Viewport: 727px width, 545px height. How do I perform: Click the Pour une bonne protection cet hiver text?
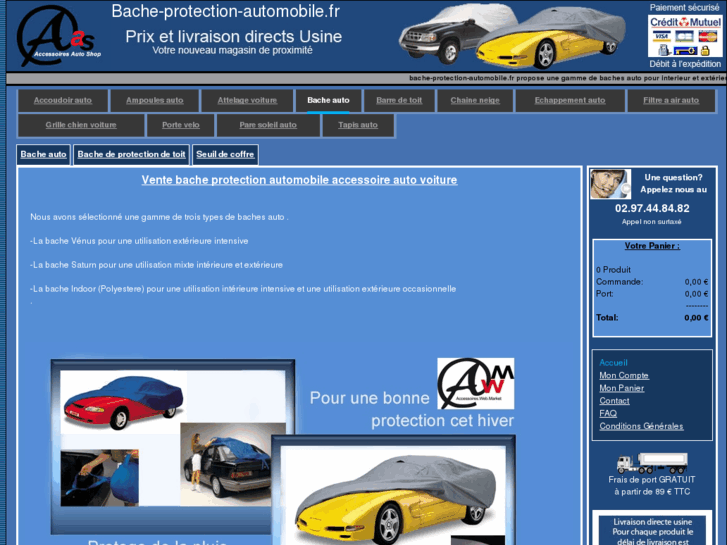click(412, 409)
